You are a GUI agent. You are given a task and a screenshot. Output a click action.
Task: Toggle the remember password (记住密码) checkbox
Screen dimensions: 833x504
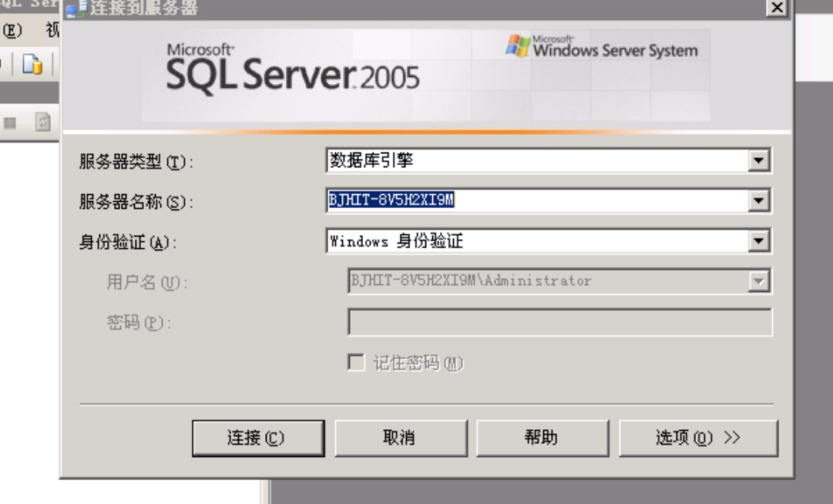[x=356, y=362]
